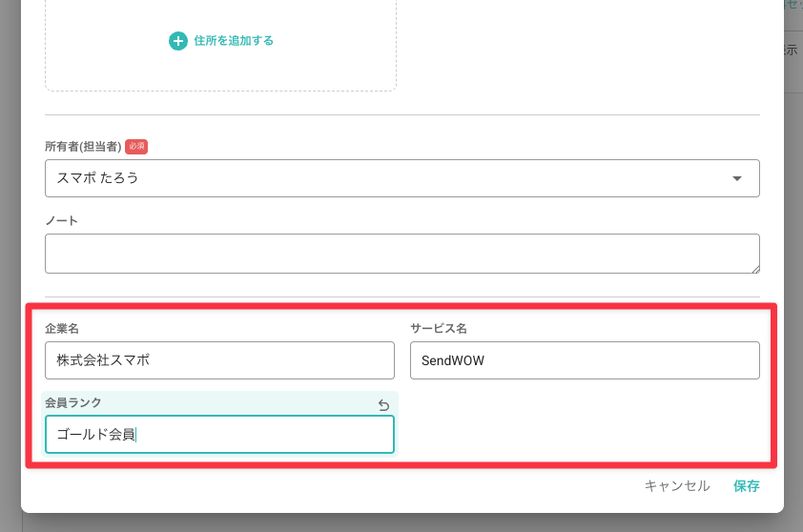803x532 pixels.
Task: Click the 所有者(担当者) label
Action: pyautogui.click(x=83, y=147)
